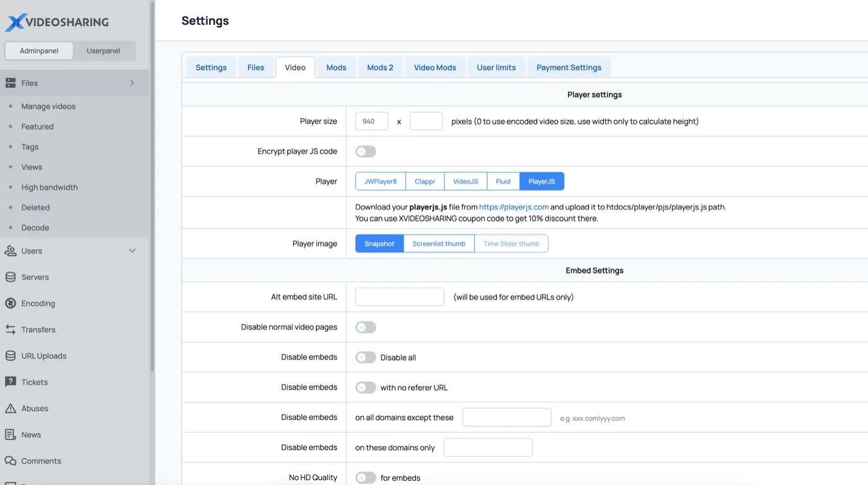Select JWPlayer8 as the player
Image resolution: width=868 pixels, height=485 pixels.
click(x=381, y=181)
